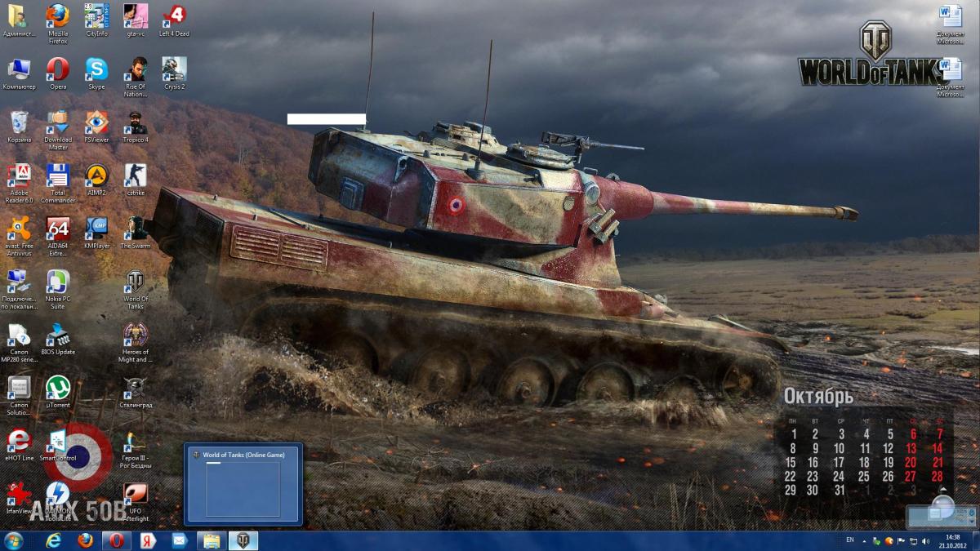Select the Skype desktop shortcut
This screenshot has width=980, height=551.
[x=96, y=73]
